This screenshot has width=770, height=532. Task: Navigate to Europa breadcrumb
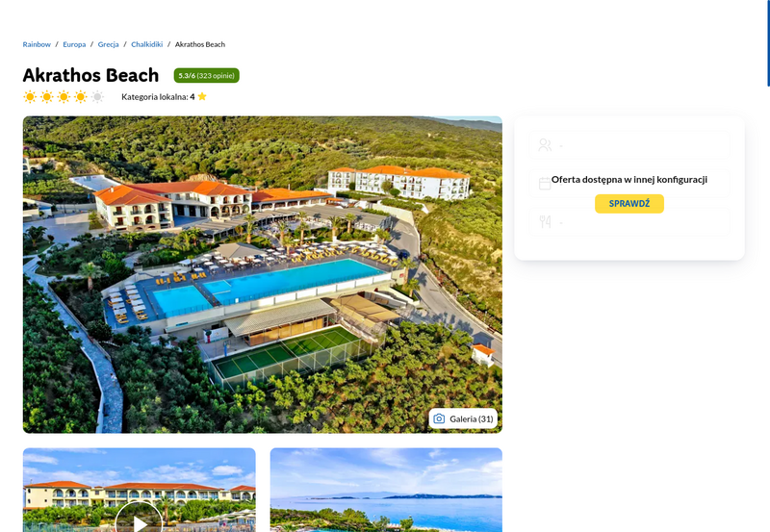pos(74,44)
